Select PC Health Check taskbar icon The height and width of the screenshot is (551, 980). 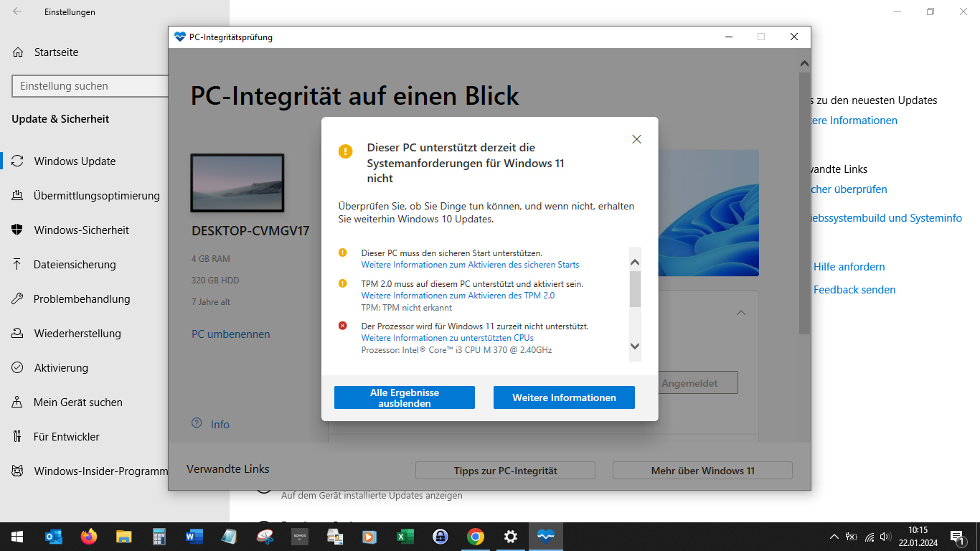pyautogui.click(x=546, y=537)
